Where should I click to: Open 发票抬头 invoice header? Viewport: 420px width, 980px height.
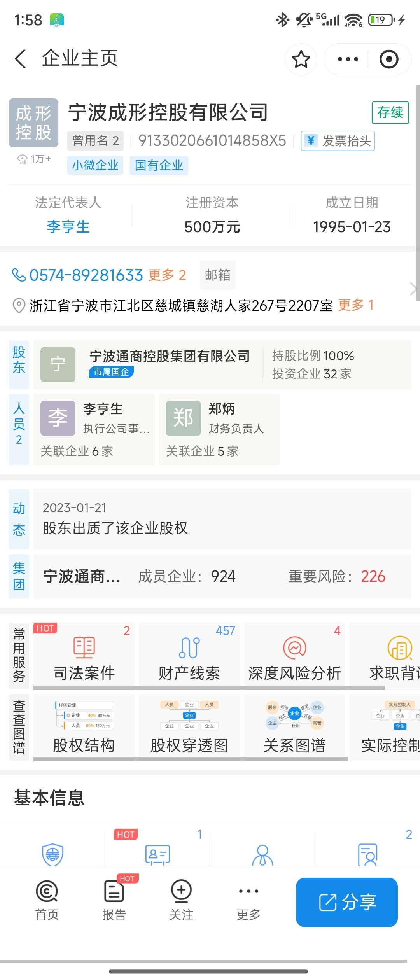(338, 141)
